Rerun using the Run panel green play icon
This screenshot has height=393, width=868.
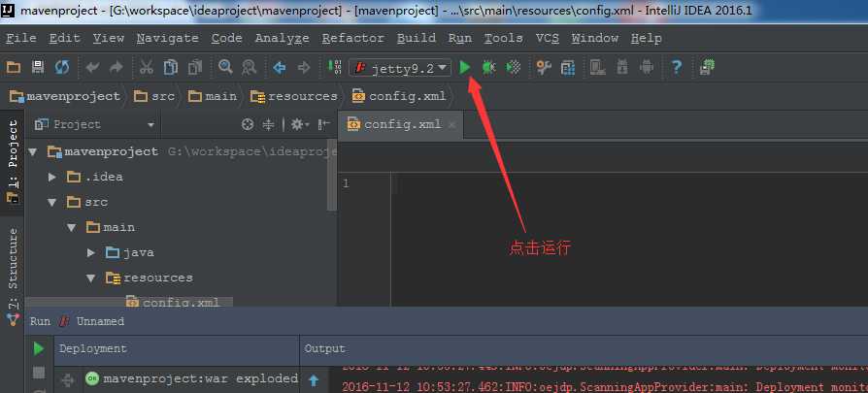pyautogui.click(x=39, y=348)
